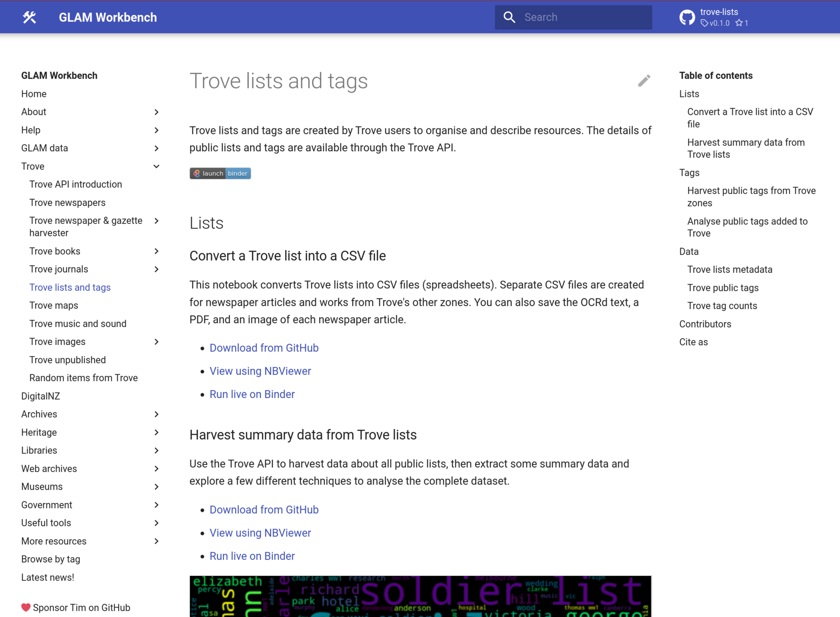Jump to Lists in table of contents

tap(689, 94)
